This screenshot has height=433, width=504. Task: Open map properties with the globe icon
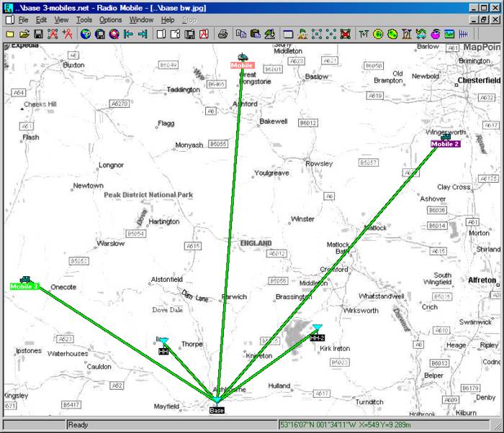click(x=85, y=34)
